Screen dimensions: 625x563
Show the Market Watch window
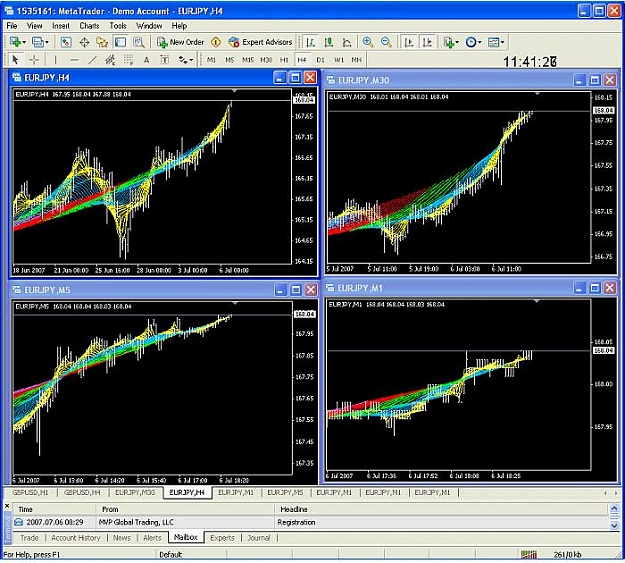(66, 42)
